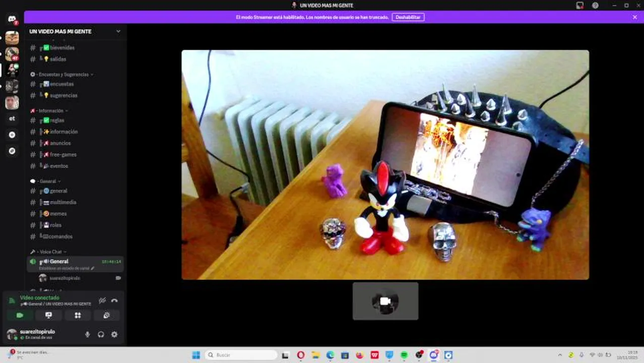
Task: Open Firefox from the taskbar
Action: click(x=359, y=355)
